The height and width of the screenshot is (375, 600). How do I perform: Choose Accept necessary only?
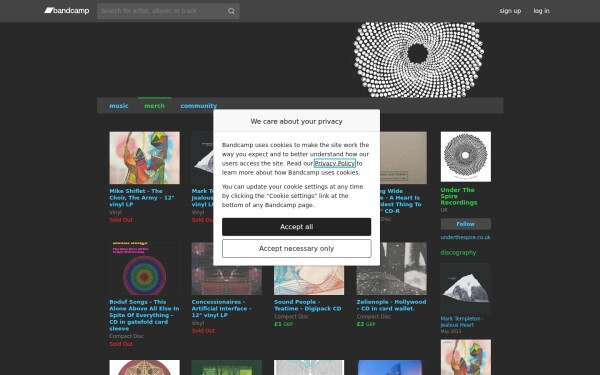pos(297,248)
